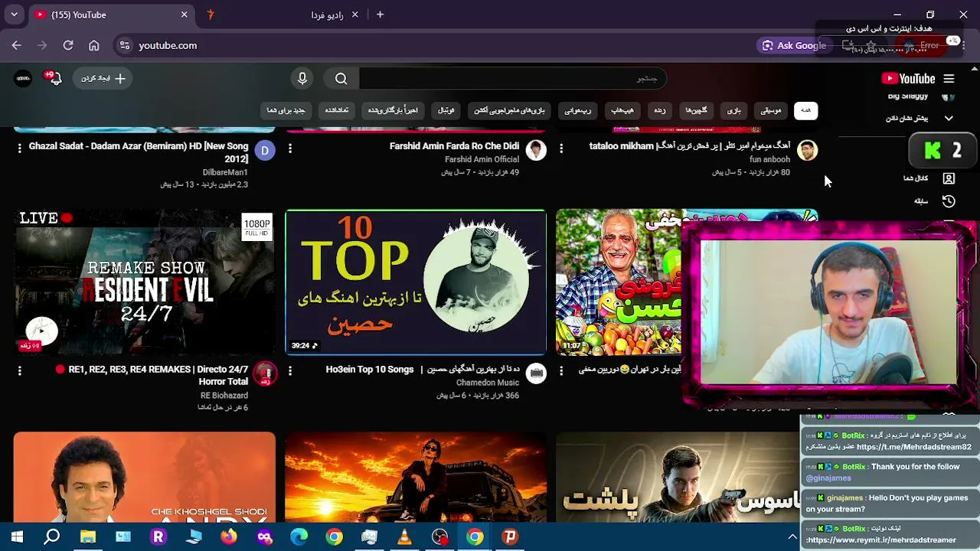Open options for the tataloo mikham video
Viewport: 980px width, 551px height.
[561, 148]
